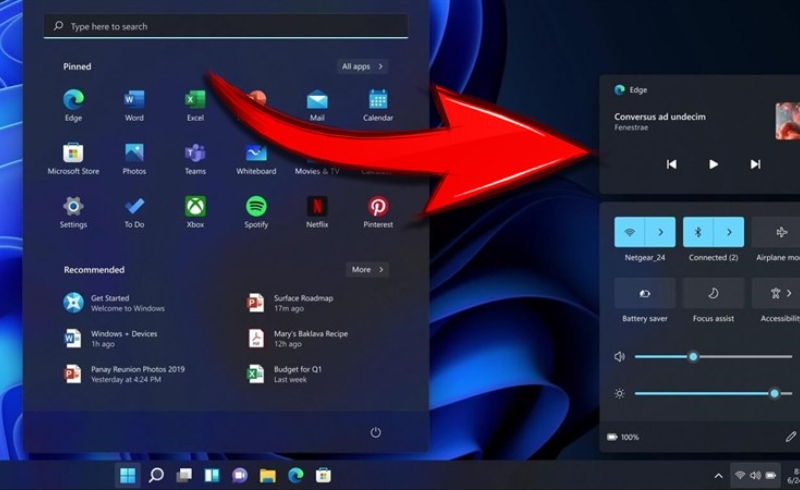This screenshot has width=800, height=490.
Task: Open Excel from the pinned grid
Action: 195,105
